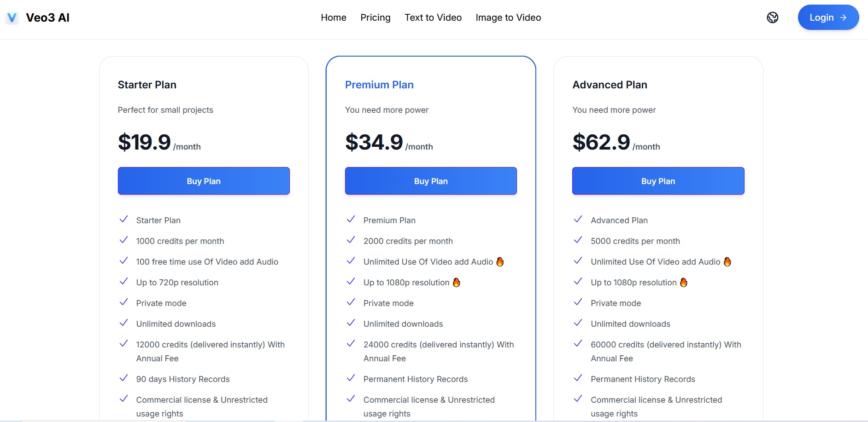
Task: Buy the Starter Plan
Action: coord(204,181)
